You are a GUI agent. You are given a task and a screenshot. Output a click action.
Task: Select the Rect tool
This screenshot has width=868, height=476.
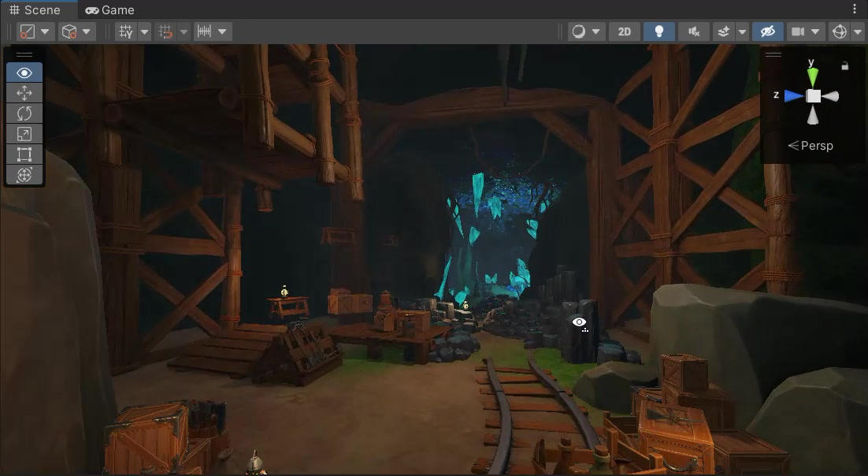[24, 154]
